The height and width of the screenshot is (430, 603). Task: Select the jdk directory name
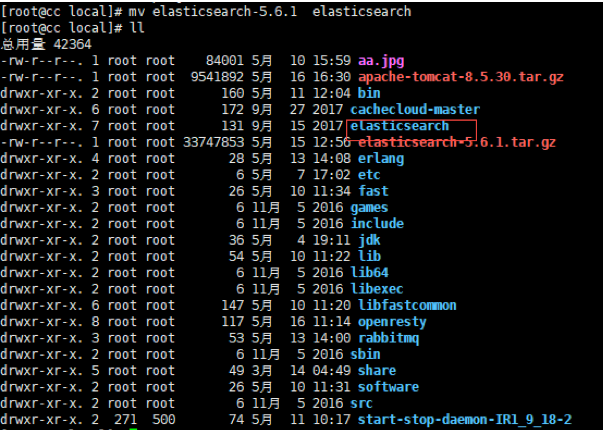click(x=369, y=240)
